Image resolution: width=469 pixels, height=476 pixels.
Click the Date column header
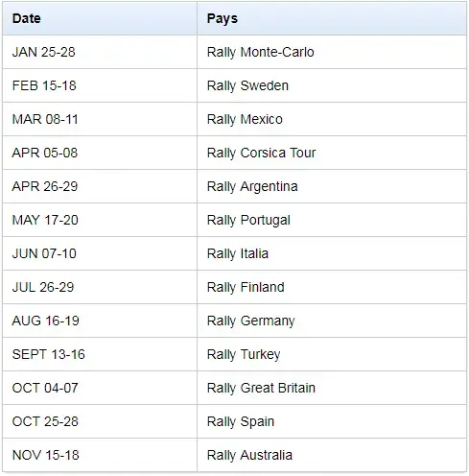(100, 18)
